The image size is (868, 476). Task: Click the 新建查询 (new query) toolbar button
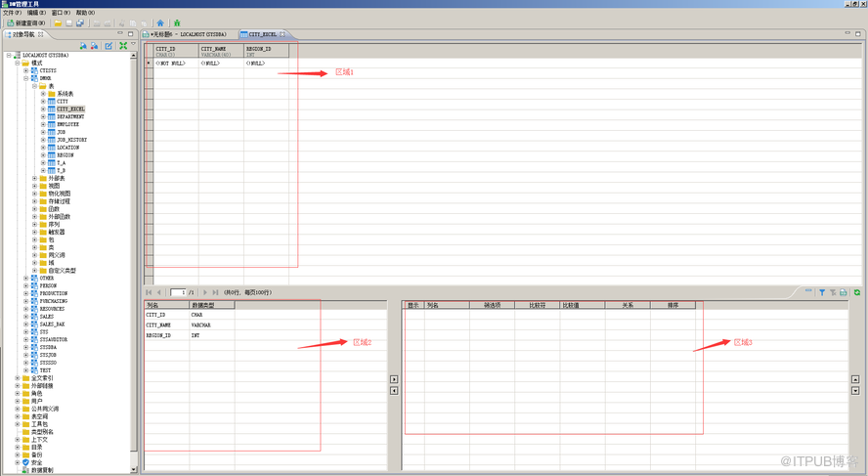26,22
